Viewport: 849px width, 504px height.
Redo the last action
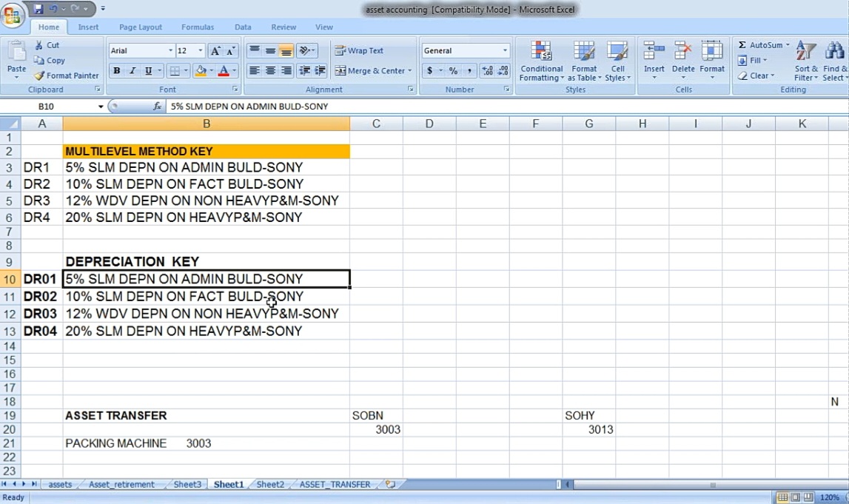(x=75, y=9)
